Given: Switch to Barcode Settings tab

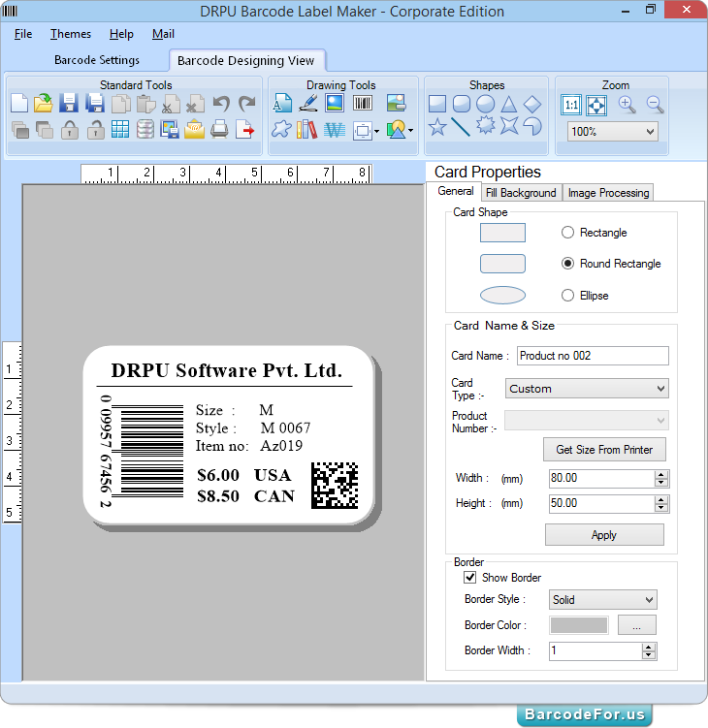Looking at the screenshot, I should (x=97, y=60).
